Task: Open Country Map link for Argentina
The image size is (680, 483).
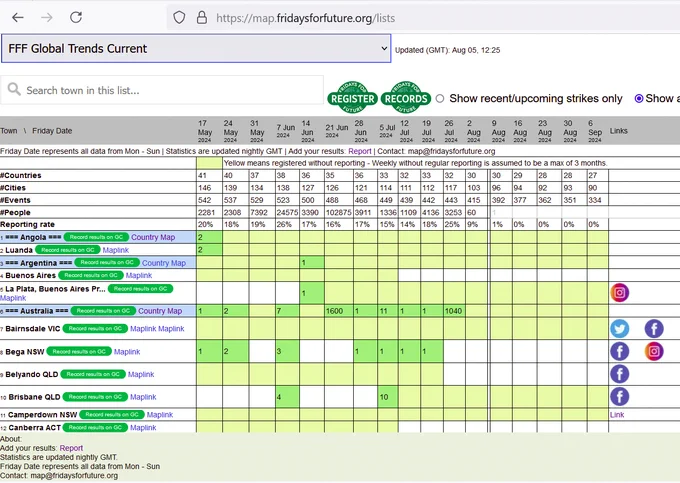Action: pos(164,263)
